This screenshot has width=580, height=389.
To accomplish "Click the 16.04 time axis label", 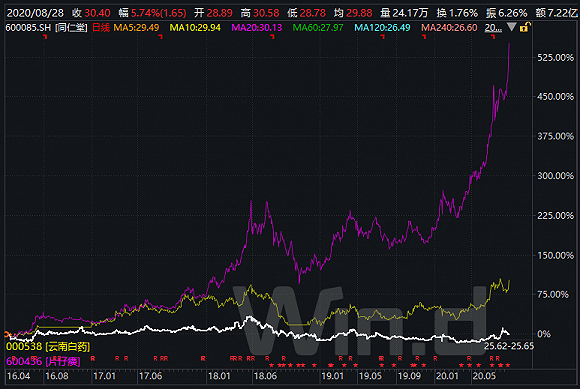I will (x=18, y=376).
